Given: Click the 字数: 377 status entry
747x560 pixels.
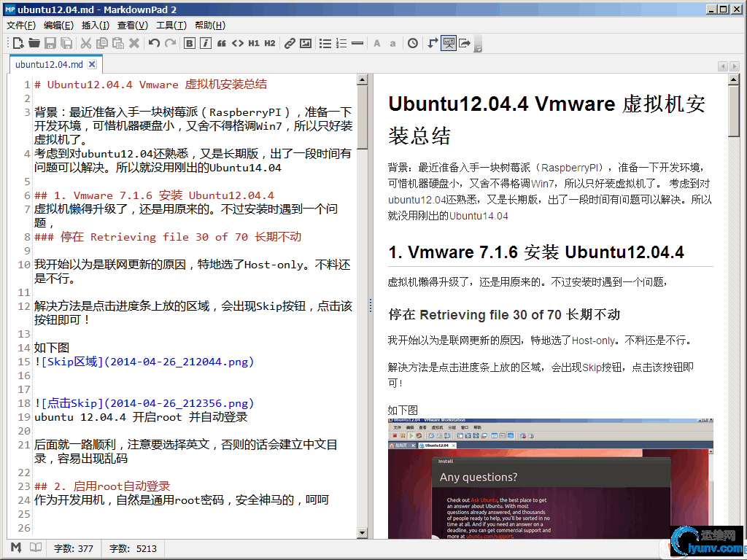Looking at the screenshot, I should tap(74, 548).
